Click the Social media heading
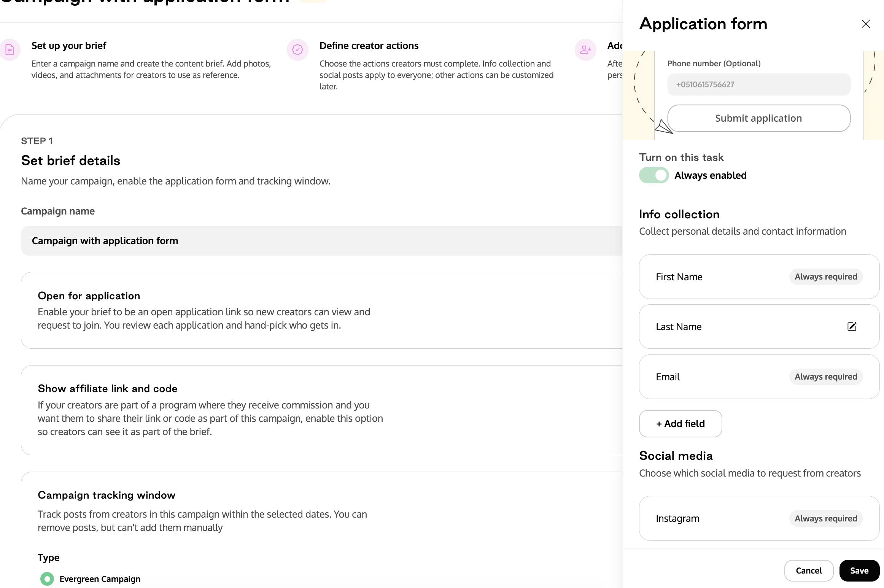The height and width of the screenshot is (588, 884). pyautogui.click(x=676, y=456)
